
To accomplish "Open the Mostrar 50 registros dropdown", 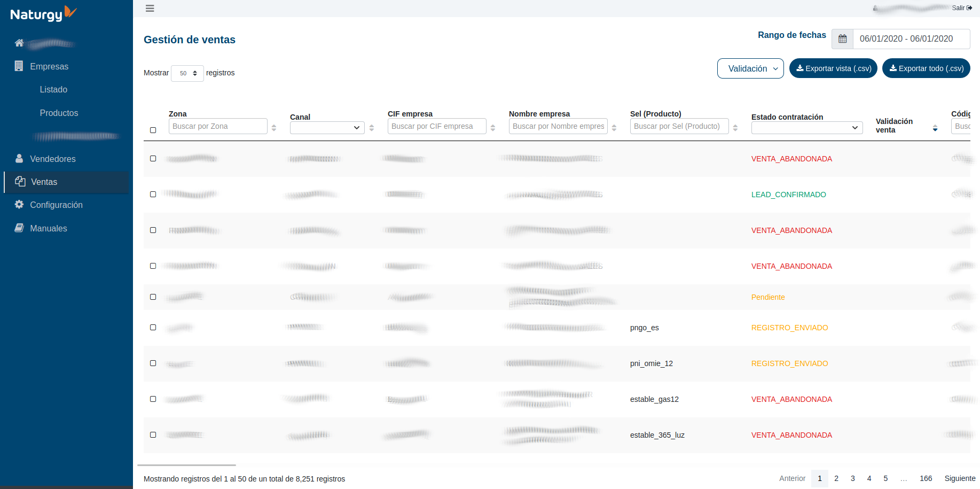I will [187, 73].
